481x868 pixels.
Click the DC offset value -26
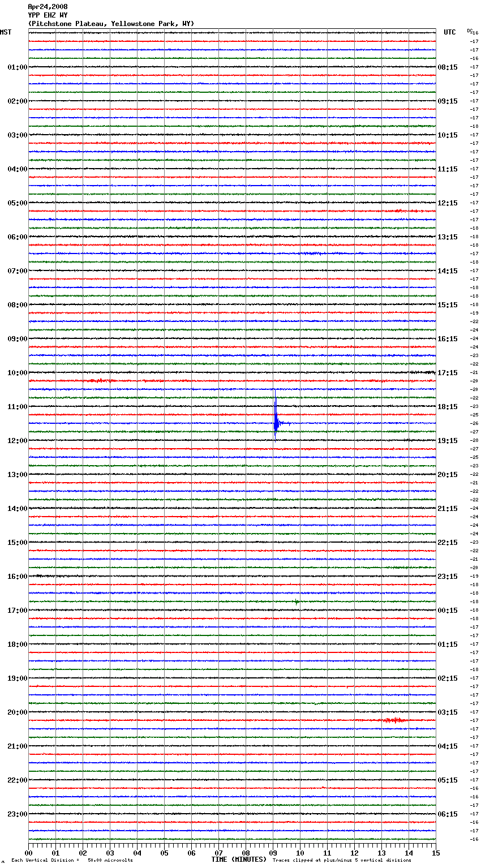pos(474,423)
